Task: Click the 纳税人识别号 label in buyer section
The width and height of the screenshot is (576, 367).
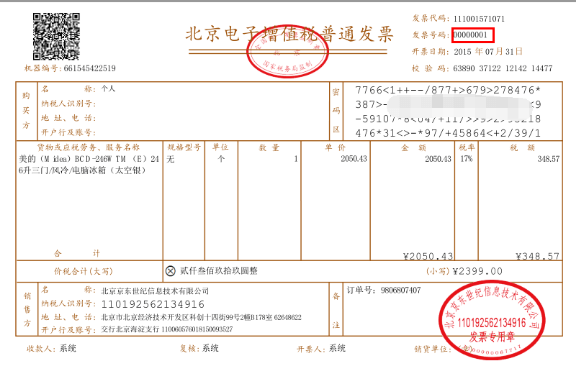Action: (68, 103)
